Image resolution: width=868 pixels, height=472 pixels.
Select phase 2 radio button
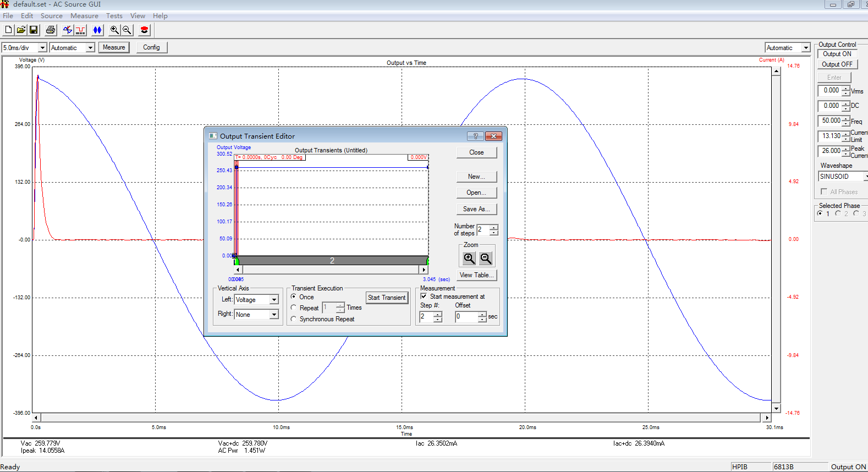pos(838,213)
